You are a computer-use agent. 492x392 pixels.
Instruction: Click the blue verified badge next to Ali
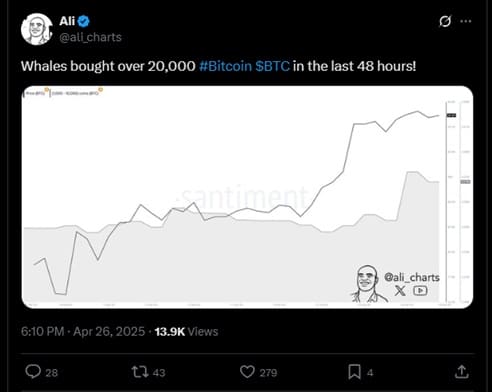click(x=84, y=21)
